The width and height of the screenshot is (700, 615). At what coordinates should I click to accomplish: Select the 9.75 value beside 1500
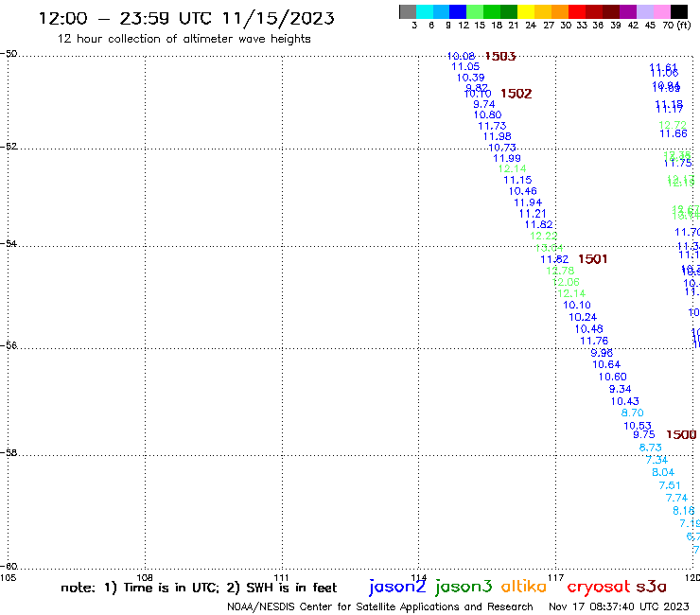(644, 434)
